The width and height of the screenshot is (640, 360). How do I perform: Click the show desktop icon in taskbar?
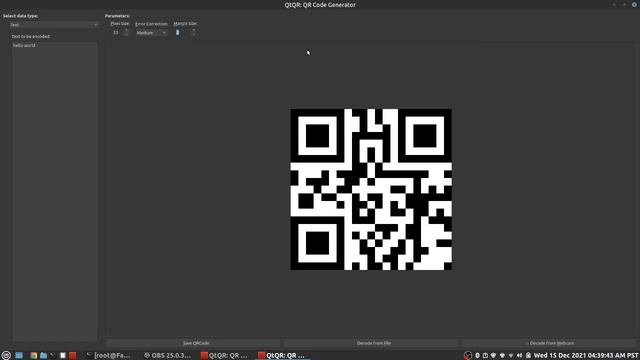[x=19, y=356]
